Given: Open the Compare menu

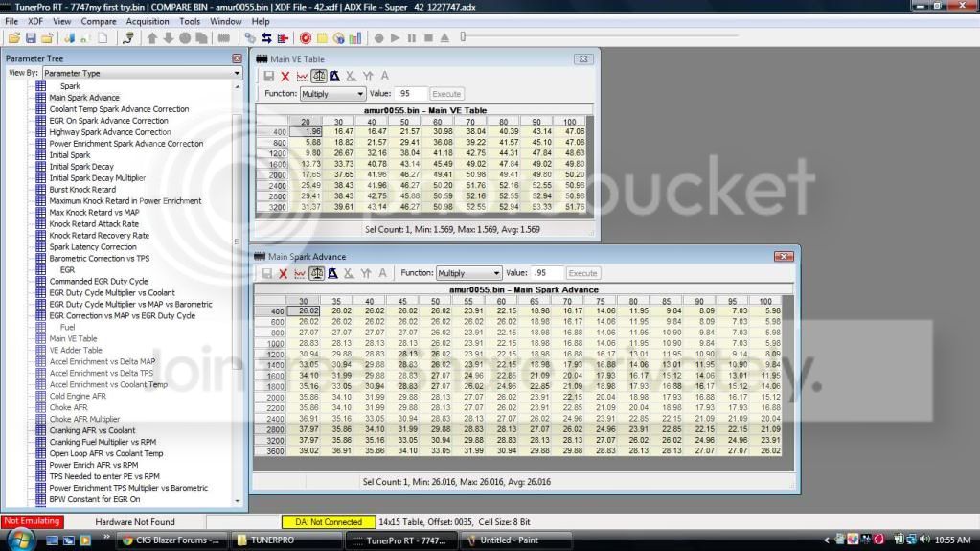Looking at the screenshot, I should pyautogui.click(x=98, y=21).
